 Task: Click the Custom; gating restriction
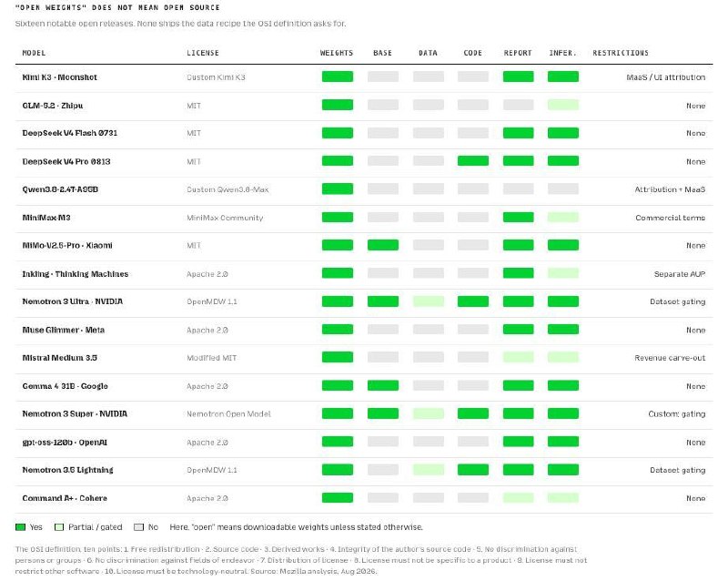677,413
